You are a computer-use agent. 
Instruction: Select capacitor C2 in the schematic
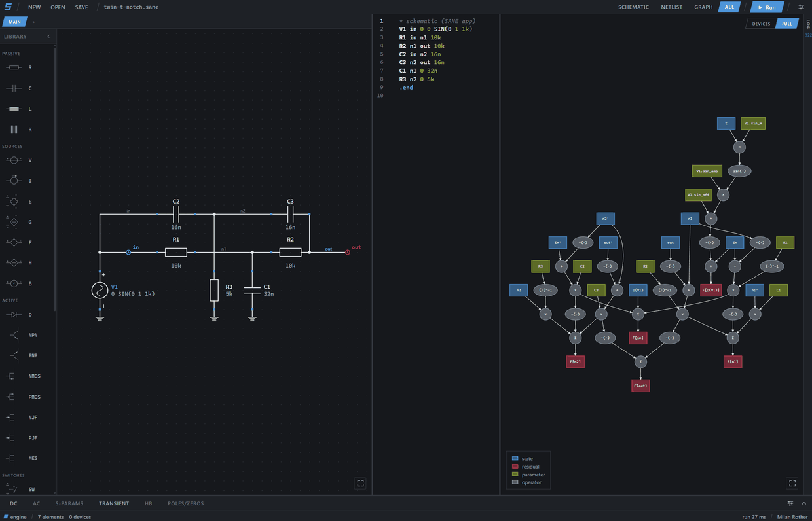176,214
